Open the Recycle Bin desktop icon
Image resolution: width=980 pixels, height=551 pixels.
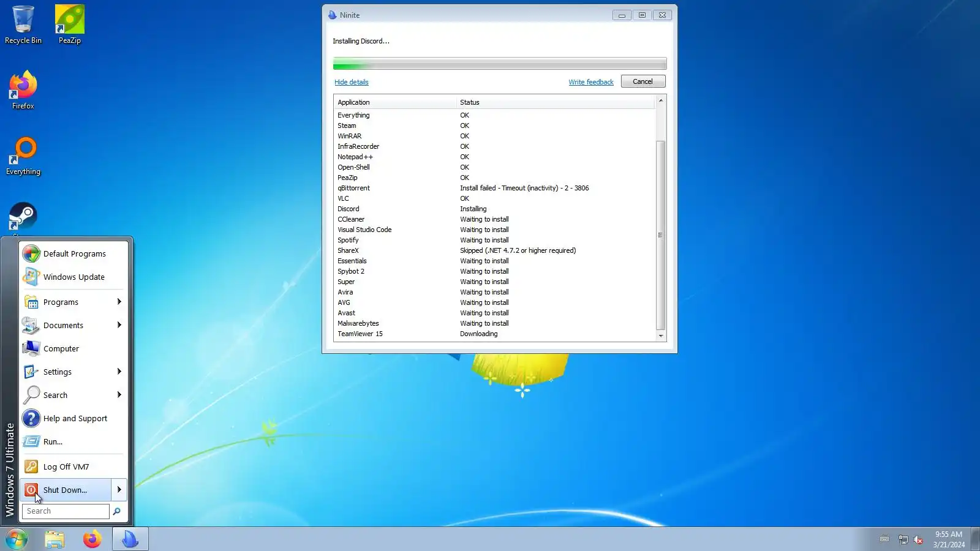click(23, 24)
